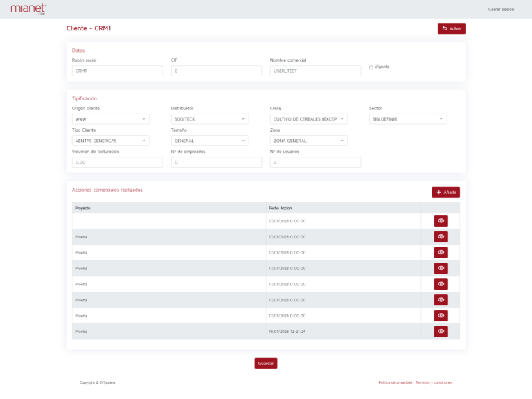This screenshot has width=532, height=399.
Task: Focus the Razón social input field
Action: click(117, 71)
